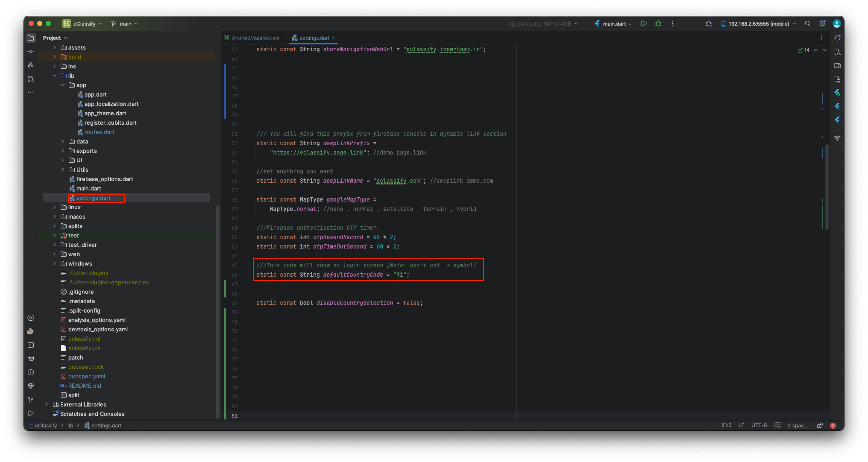Click the Debug bug icon
Viewport: 868px width, 462px height.
click(x=658, y=24)
